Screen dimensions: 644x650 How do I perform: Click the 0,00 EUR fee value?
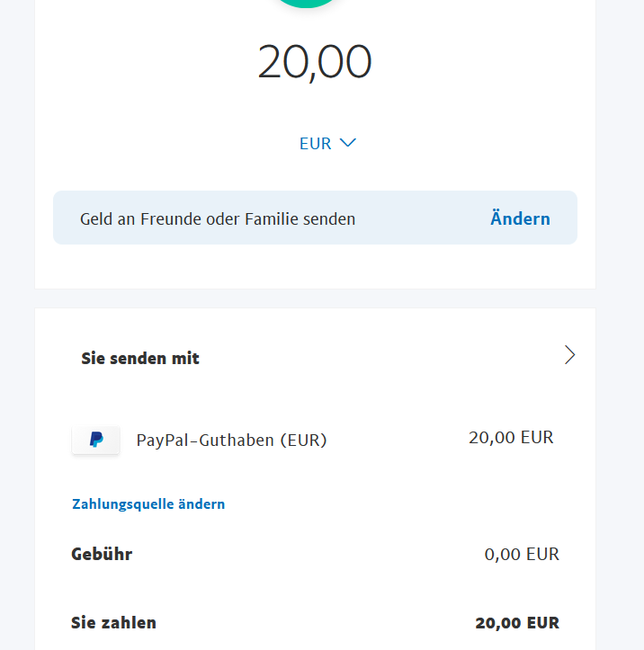point(522,555)
